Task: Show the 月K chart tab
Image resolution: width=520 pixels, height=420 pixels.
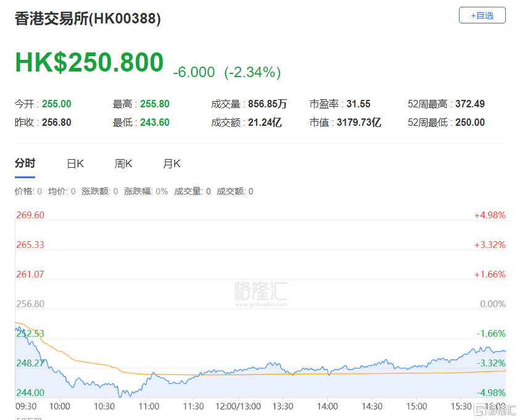Action: tap(171, 164)
